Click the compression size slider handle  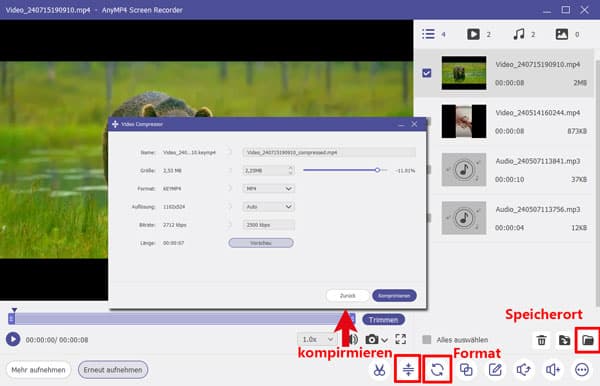pos(377,170)
